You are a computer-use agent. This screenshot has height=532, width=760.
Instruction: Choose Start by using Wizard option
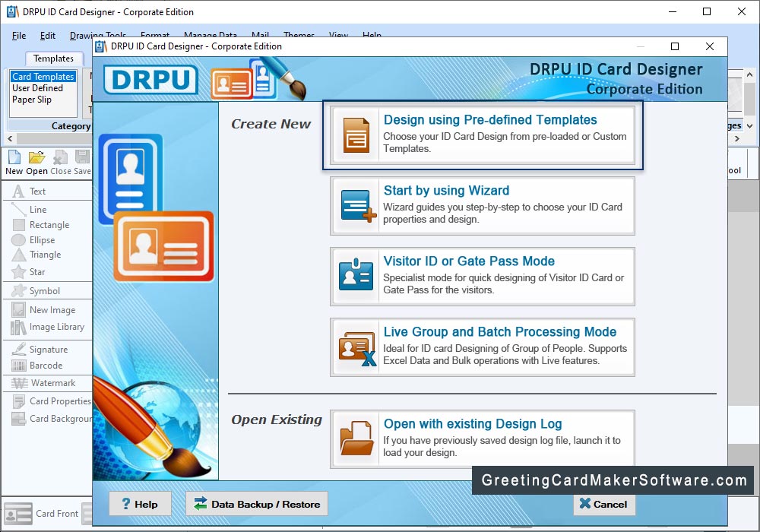(x=483, y=206)
